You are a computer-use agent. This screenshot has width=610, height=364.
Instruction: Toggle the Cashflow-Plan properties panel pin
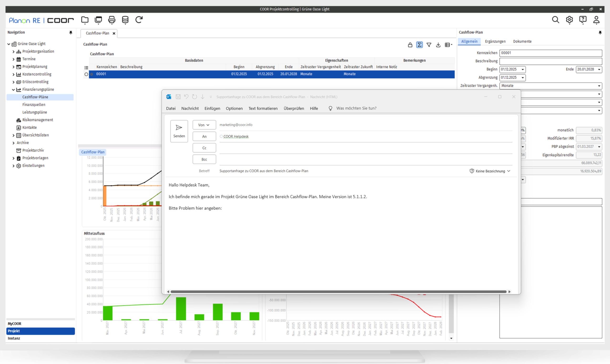[x=600, y=32]
